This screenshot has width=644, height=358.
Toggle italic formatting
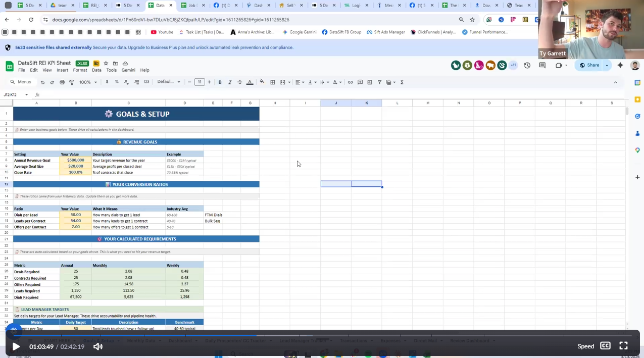point(230,82)
